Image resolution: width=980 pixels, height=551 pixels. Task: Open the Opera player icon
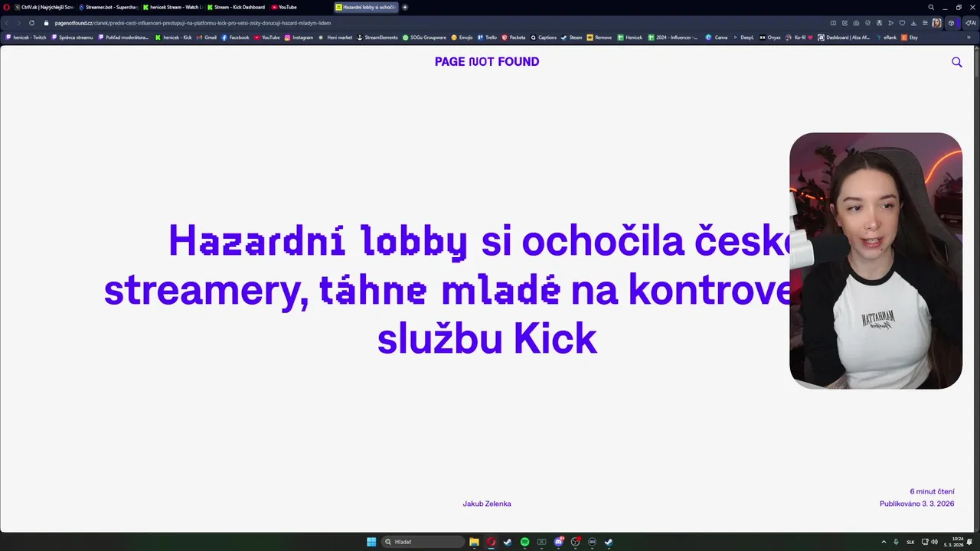[890, 23]
